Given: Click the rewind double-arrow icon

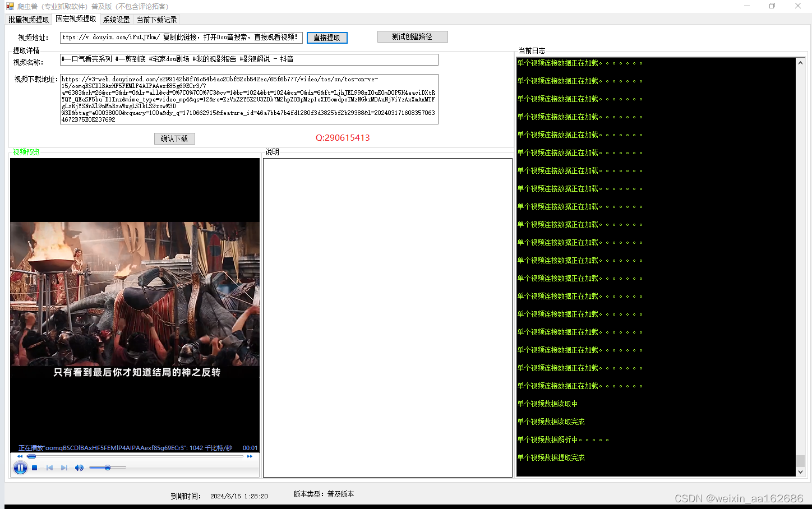Looking at the screenshot, I should 20,456.
